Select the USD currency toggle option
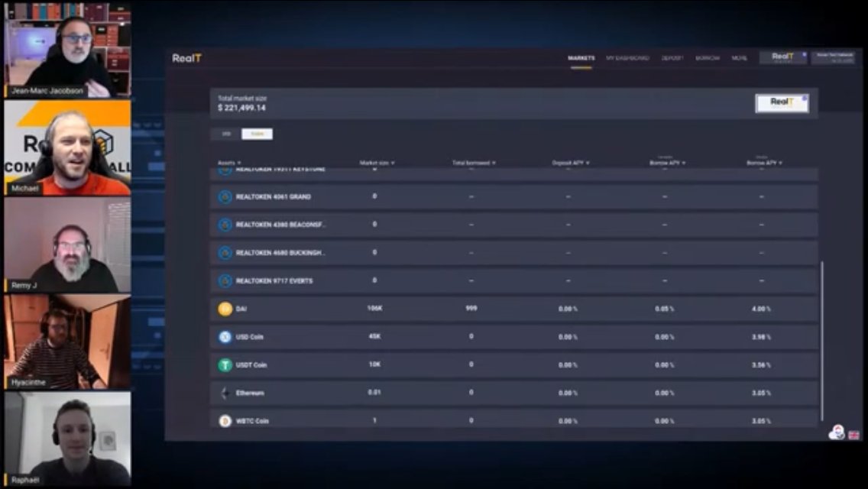The width and height of the screenshot is (868, 489). [226, 134]
